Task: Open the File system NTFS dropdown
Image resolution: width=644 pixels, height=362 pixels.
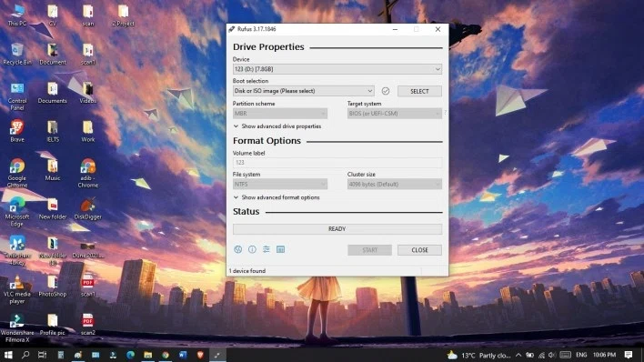Action: click(x=280, y=184)
